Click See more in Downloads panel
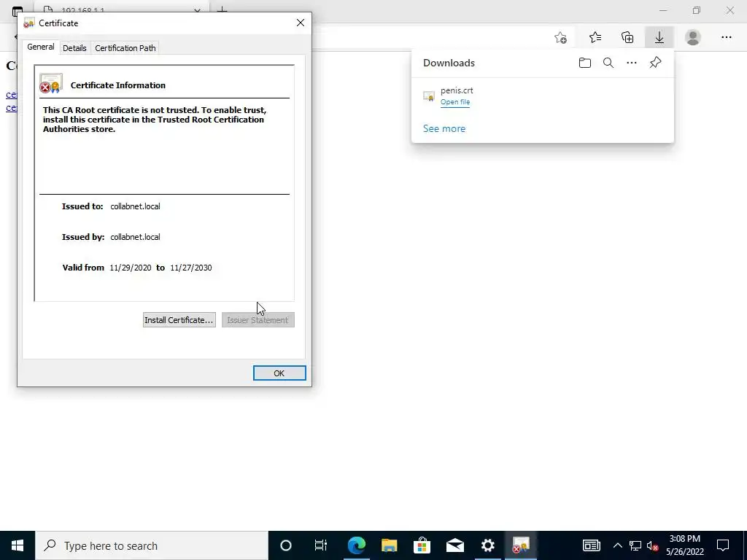Viewport: 747px width, 560px height. pyautogui.click(x=444, y=128)
